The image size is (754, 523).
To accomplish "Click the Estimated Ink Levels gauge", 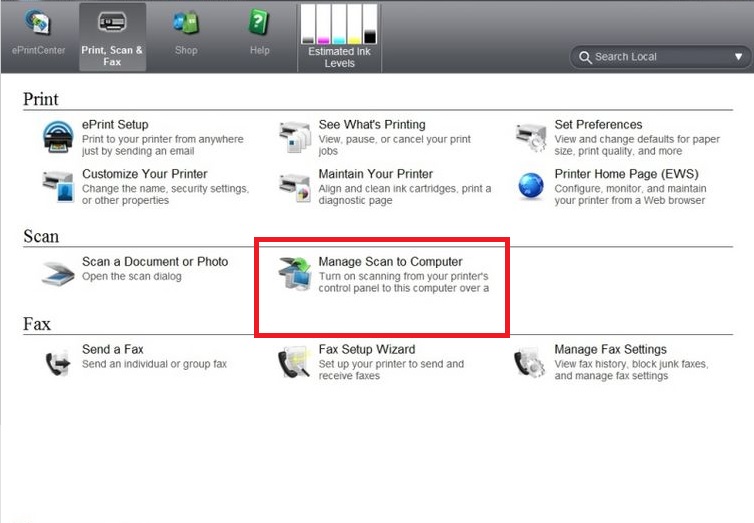I will click(x=339, y=24).
